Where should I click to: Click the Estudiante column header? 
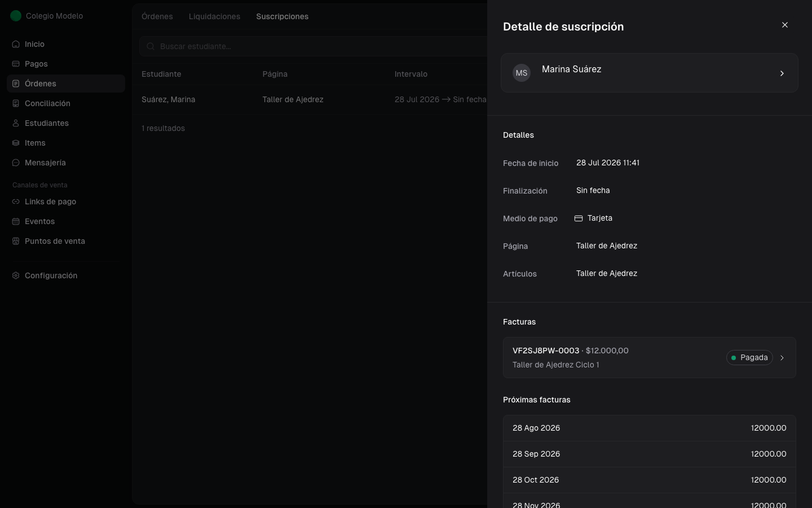pyautogui.click(x=161, y=74)
